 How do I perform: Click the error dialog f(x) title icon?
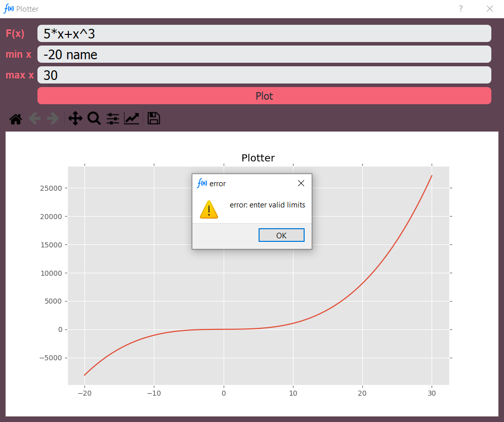(202, 183)
